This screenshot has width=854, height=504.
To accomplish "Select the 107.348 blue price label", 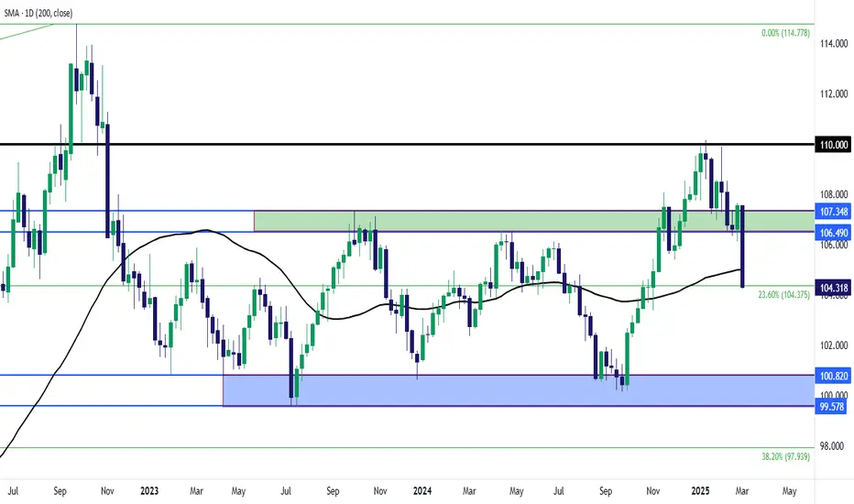I will (x=833, y=212).
